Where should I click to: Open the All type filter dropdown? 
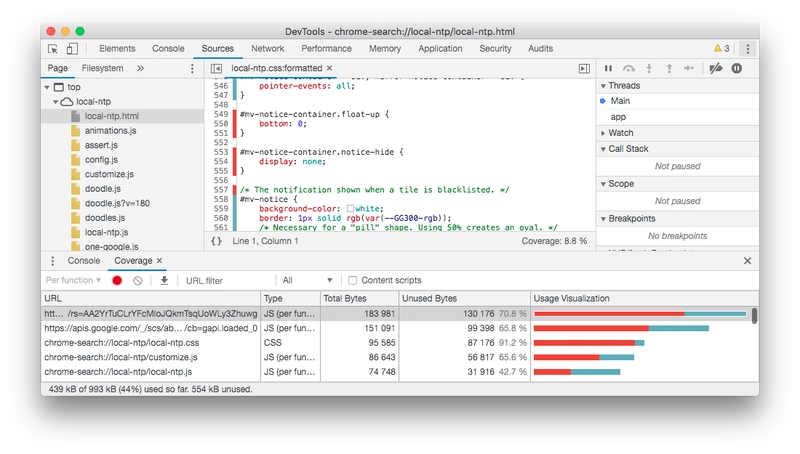click(307, 280)
